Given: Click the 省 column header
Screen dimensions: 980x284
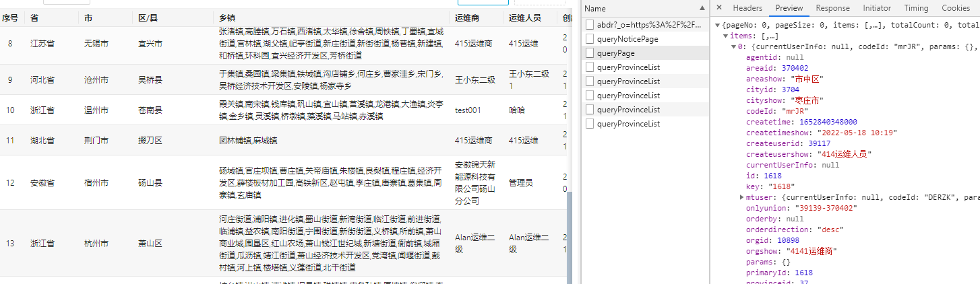Looking at the screenshot, I should coord(34,17).
